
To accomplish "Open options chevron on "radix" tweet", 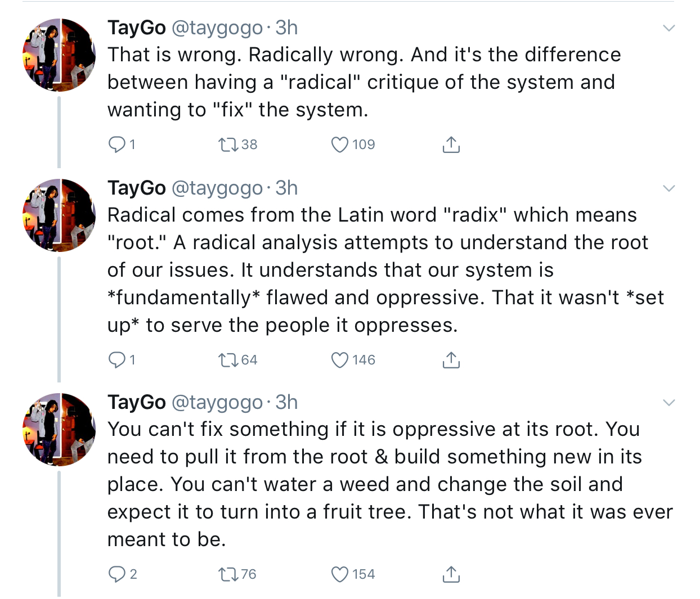I will (x=668, y=188).
